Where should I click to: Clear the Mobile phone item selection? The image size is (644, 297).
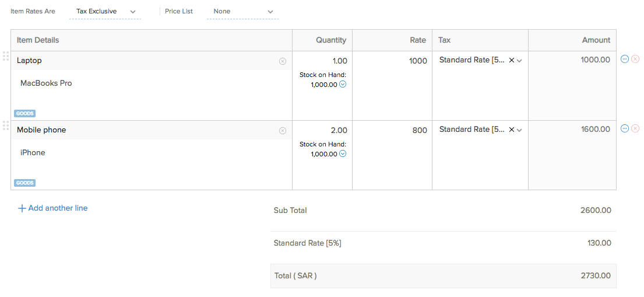pyautogui.click(x=283, y=131)
